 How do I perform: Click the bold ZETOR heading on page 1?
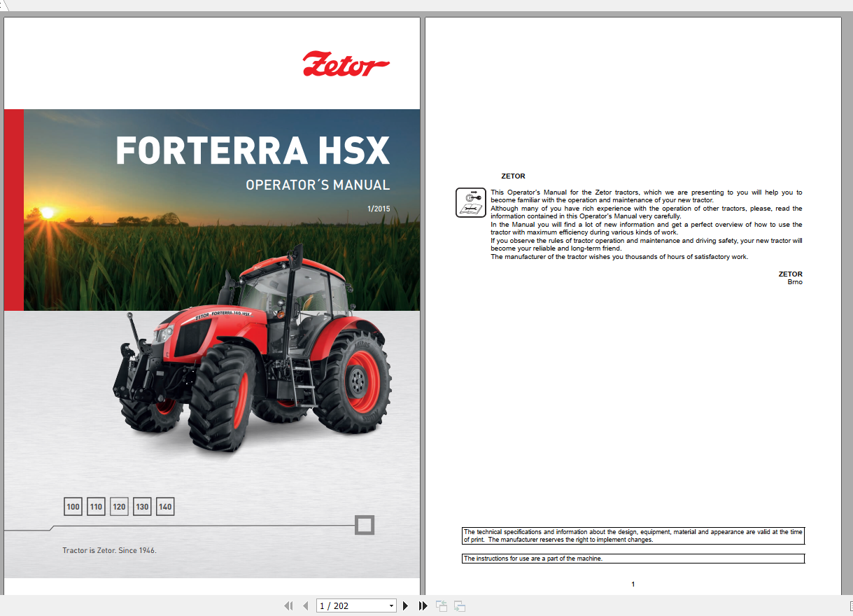[513, 176]
